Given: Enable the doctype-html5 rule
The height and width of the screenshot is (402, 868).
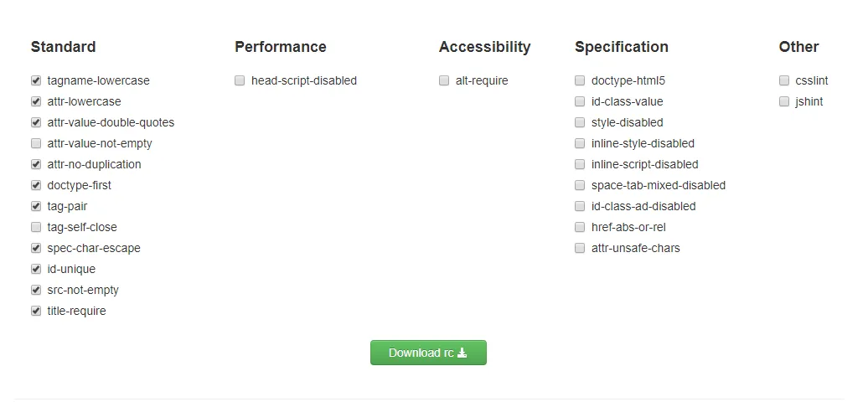Looking at the screenshot, I should click(580, 81).
